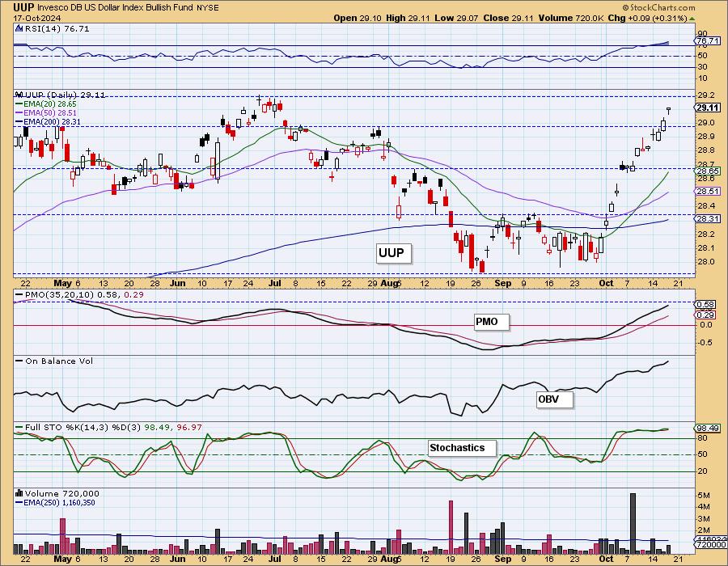The height and width of the screenshot is (566, 728).
Task: Click the Close 29.11 header value
Action: [509, 18]
